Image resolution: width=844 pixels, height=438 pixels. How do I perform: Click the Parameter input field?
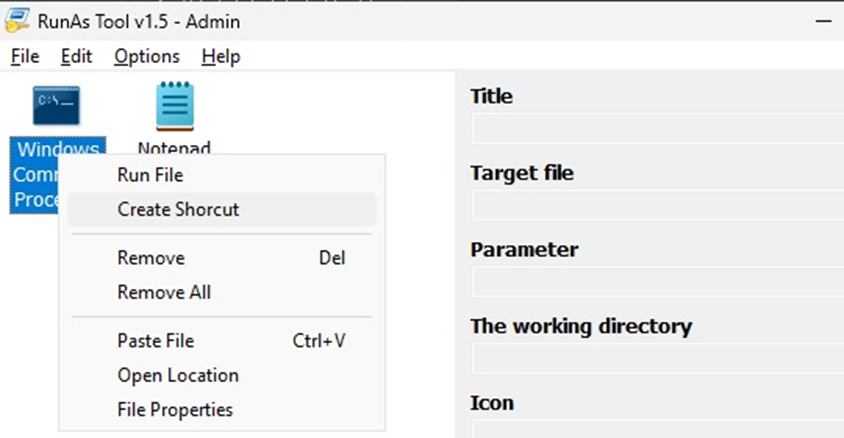click(x=658, y=281)
